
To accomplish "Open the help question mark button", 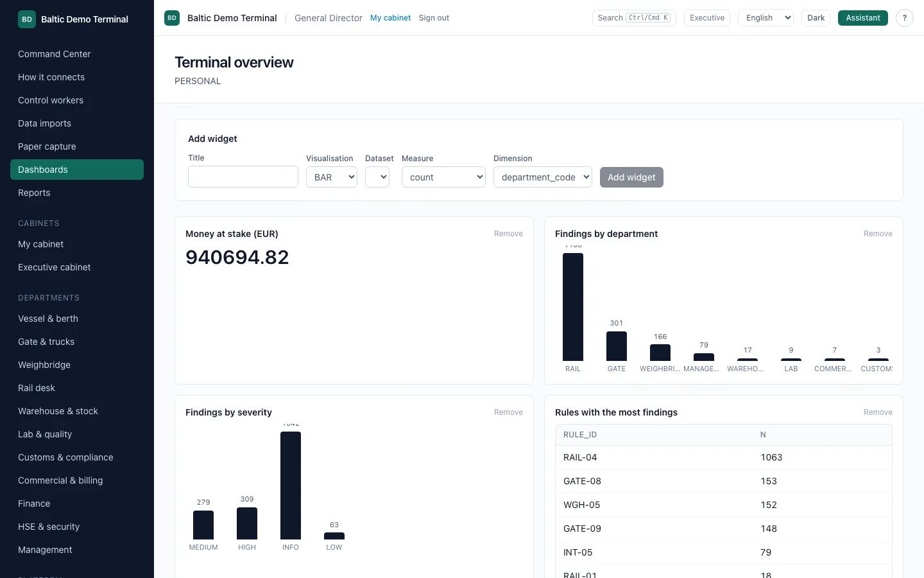I will [904, 18].
